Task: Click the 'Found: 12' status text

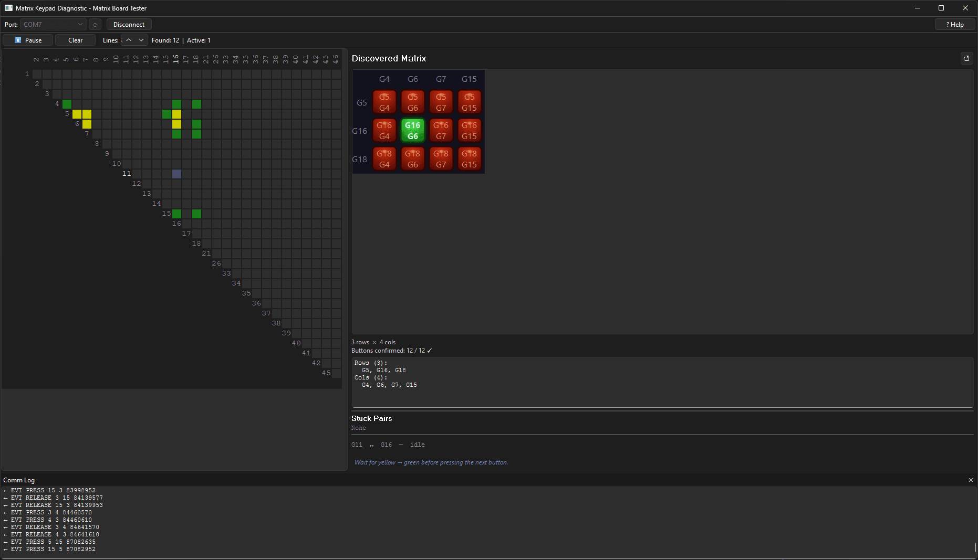Action: pos(165,40)
